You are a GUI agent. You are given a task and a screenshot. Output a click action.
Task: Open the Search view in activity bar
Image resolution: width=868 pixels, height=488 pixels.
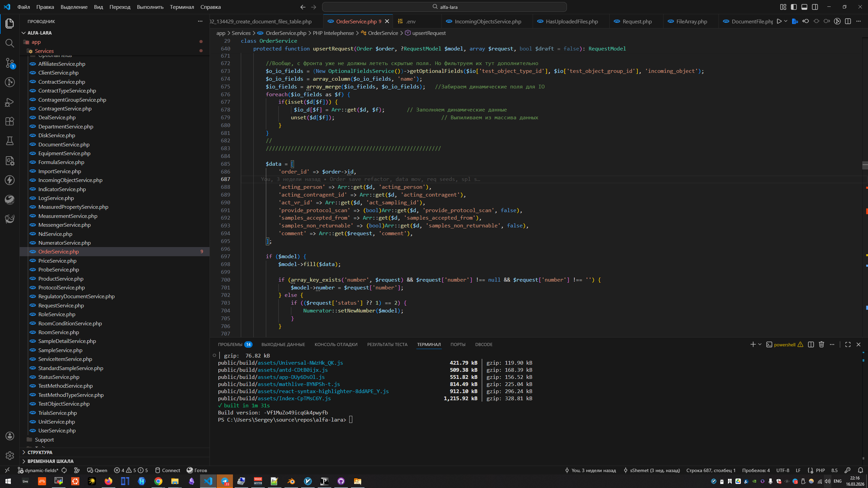9,43
